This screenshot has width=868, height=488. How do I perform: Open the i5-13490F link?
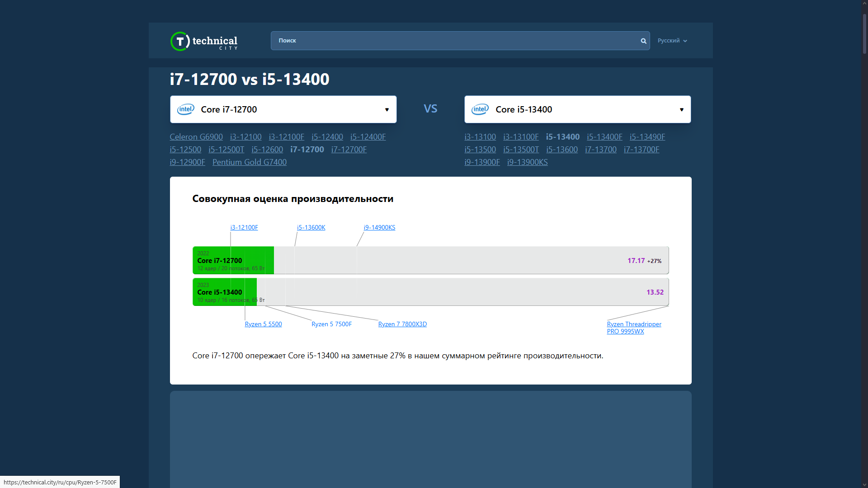(x=647, y=137)
